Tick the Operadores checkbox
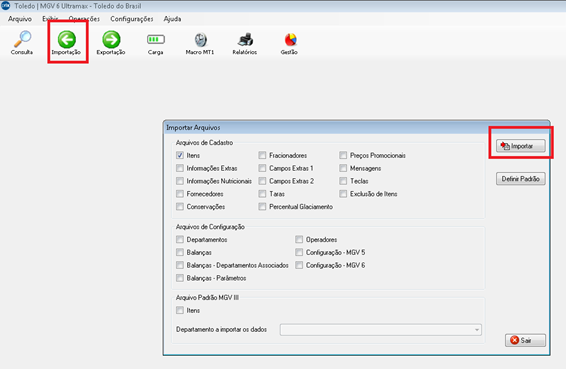 tap(299, 239)
